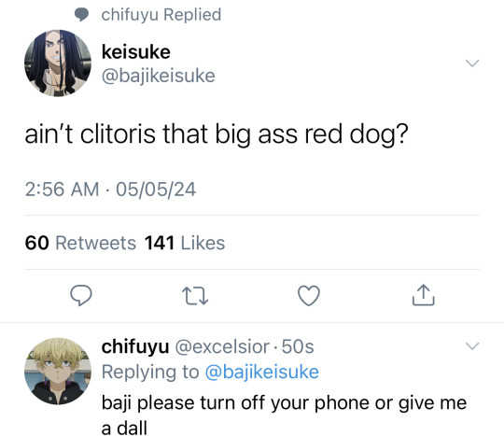
Task: Open chifuyu's profile avatar
Action: 58,371
